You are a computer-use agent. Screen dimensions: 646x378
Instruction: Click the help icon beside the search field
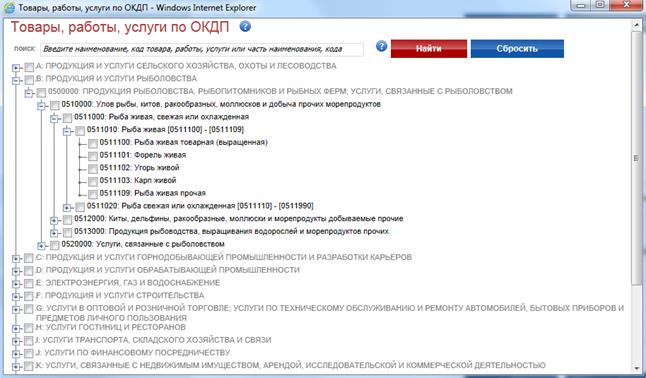[382, 46]
